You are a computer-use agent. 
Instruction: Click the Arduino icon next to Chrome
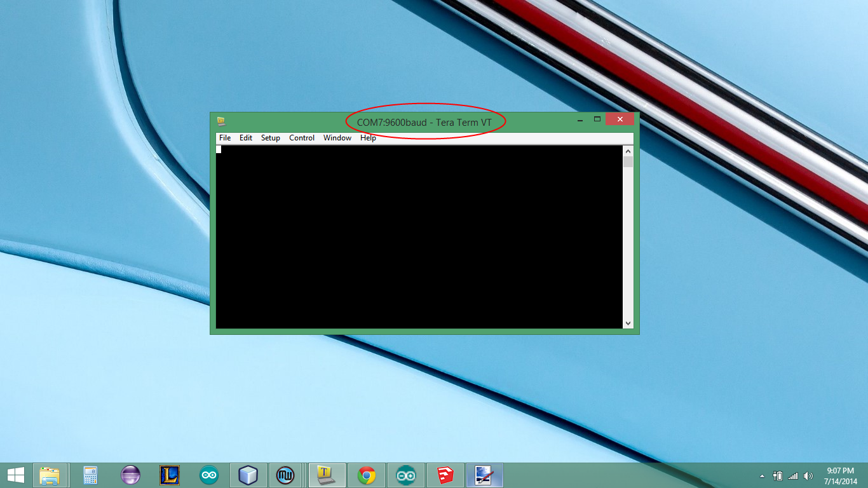click(406, 475)
